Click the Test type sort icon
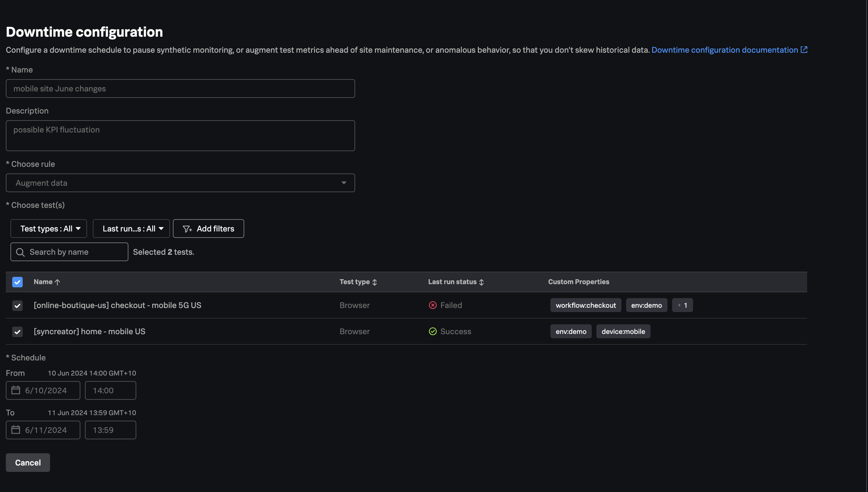 (x=375, y=282)
